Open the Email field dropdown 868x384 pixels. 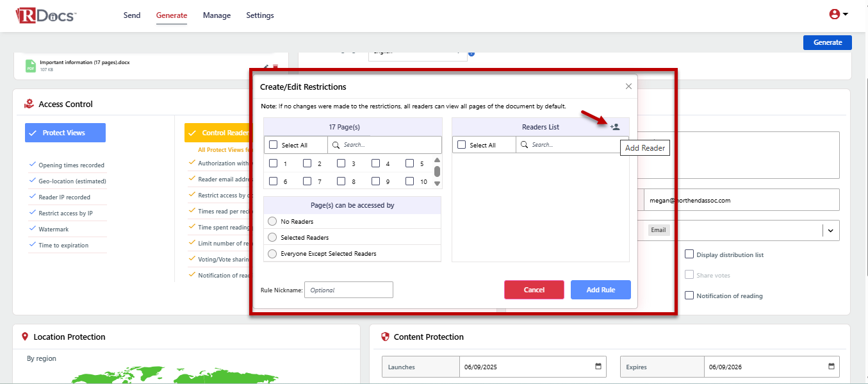click(831, 230)
